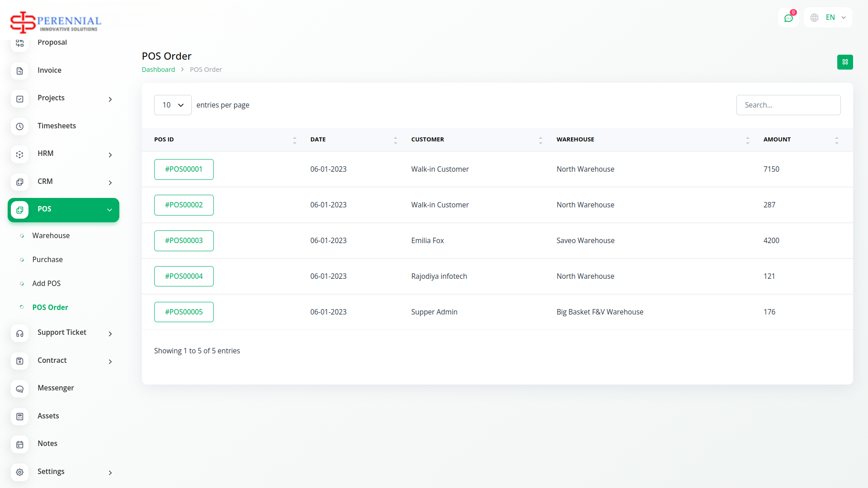Open the entries per page dropdown
This screenshot has width=868, height=488.
(173, 105)
